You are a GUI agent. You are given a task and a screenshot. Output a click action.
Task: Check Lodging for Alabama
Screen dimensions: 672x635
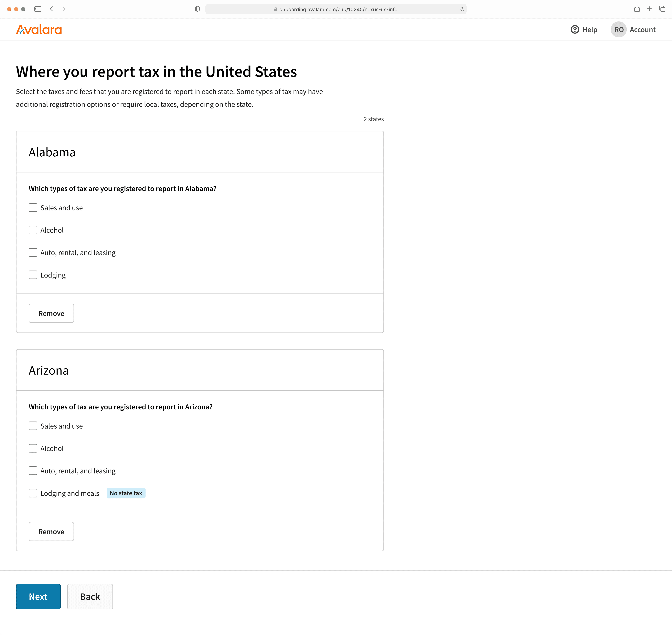(33, 275)
